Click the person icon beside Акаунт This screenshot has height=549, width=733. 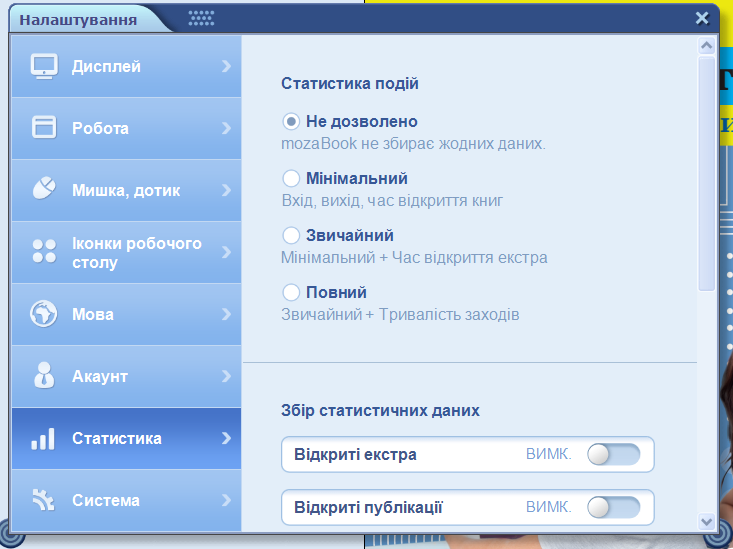pyautogui.click(x=44, y=375)
